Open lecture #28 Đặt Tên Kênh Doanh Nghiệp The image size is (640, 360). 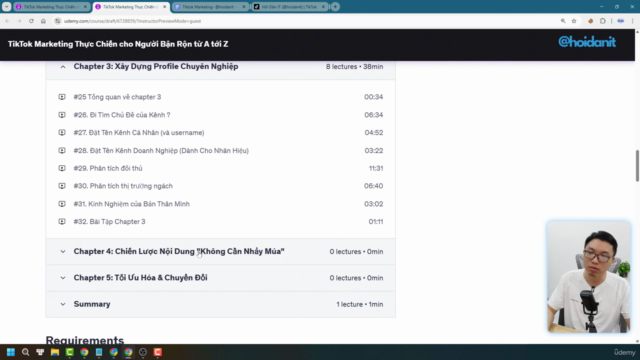(x=161, y=151)
